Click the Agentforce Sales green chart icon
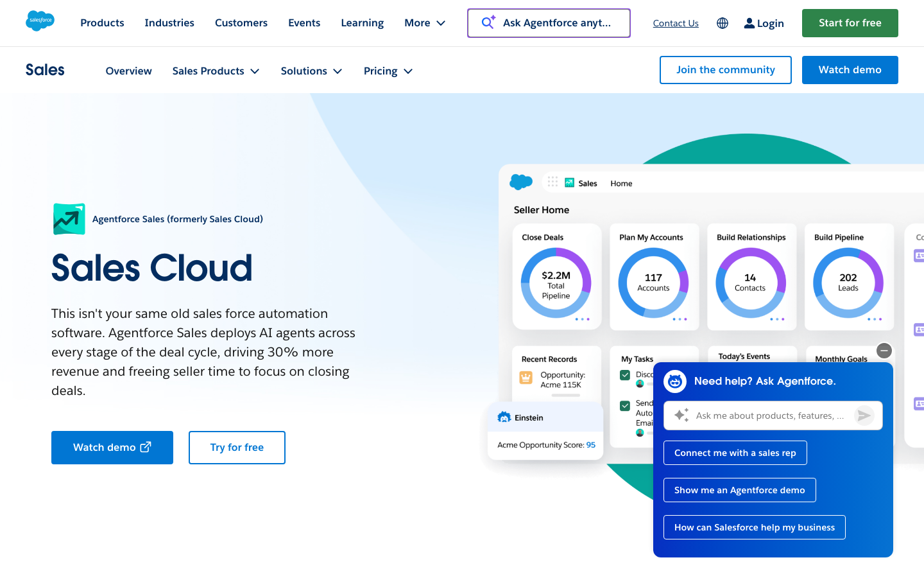Viewport: 924px width, 578px height. coord(69,219)
